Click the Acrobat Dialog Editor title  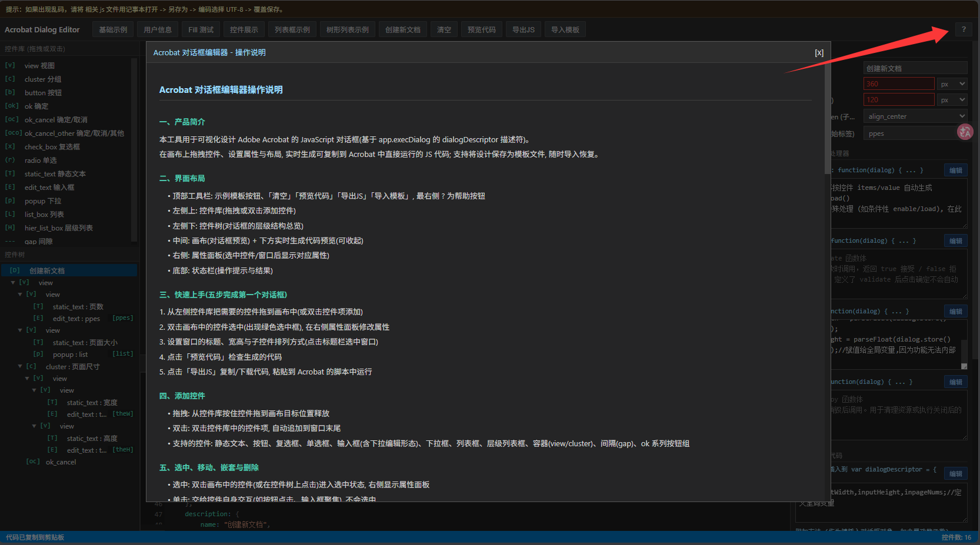click(x=42, y=29)
